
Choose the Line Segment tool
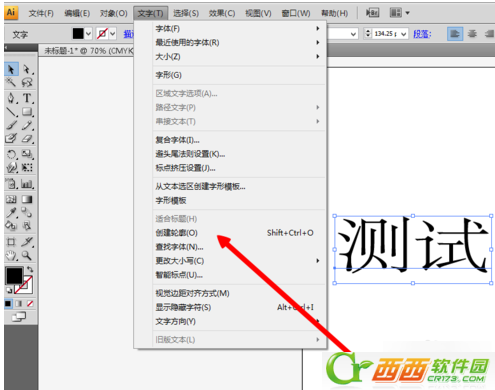click(x=11, y=112)
